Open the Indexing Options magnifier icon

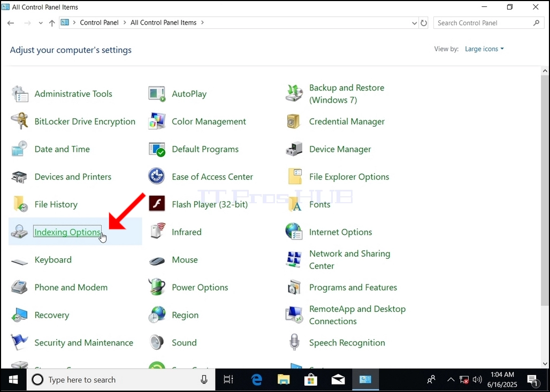click(x=19, y=232)
